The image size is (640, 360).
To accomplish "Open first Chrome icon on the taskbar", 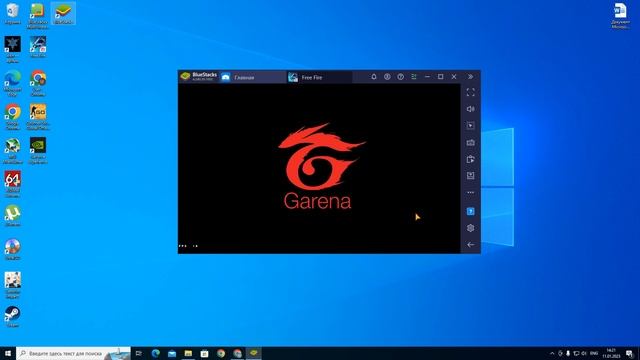I will pos(221,353).
